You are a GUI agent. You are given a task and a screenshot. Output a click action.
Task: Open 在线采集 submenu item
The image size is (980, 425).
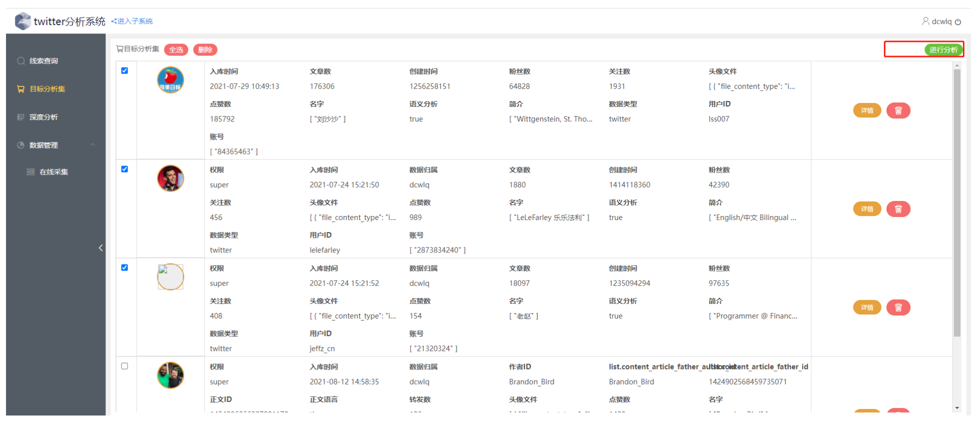tap(54, 172)
